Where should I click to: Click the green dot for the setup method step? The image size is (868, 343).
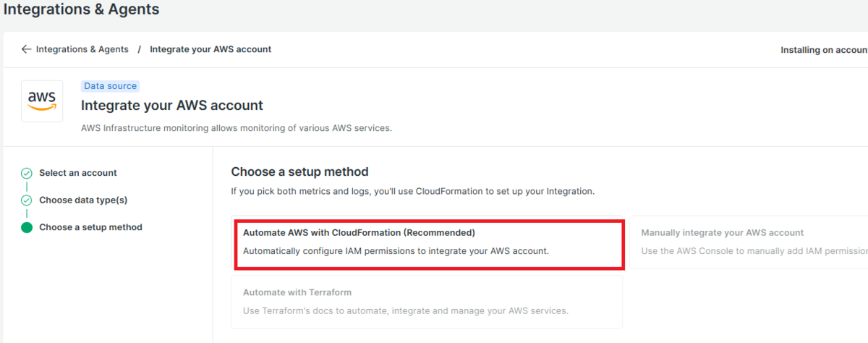(27, 227)
